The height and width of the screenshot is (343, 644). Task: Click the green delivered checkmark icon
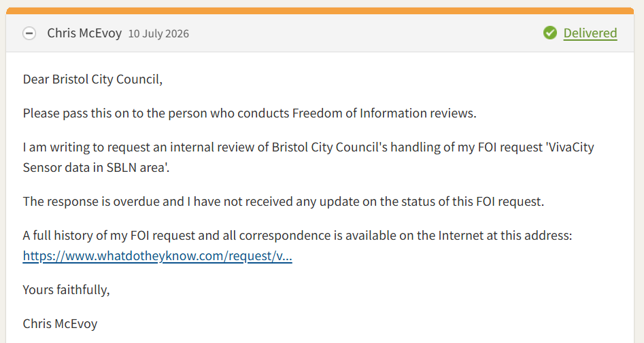(550, 33)
